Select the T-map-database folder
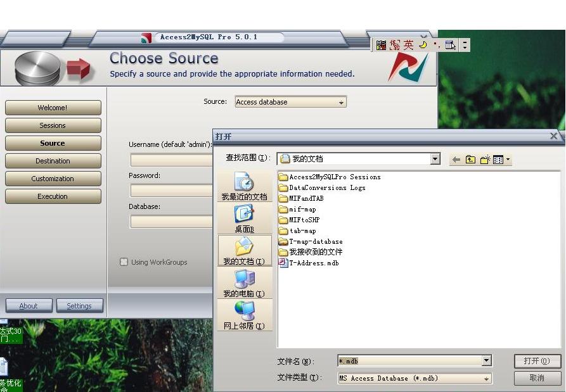 click(311, 242)
